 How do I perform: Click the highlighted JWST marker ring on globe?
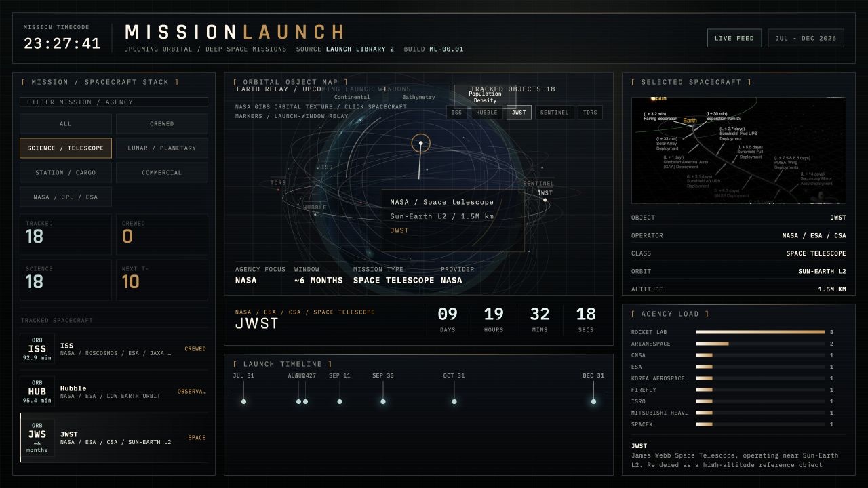click(x=420, y=143)
